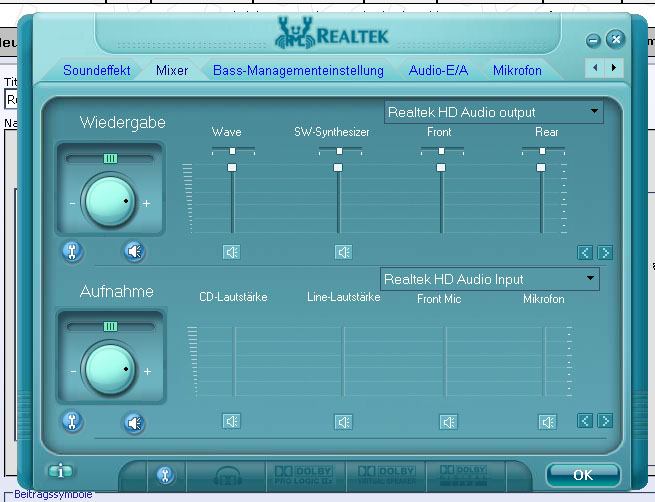
Task: Click the Aufnahme volume knob
Action: click(x=109, y=369)
